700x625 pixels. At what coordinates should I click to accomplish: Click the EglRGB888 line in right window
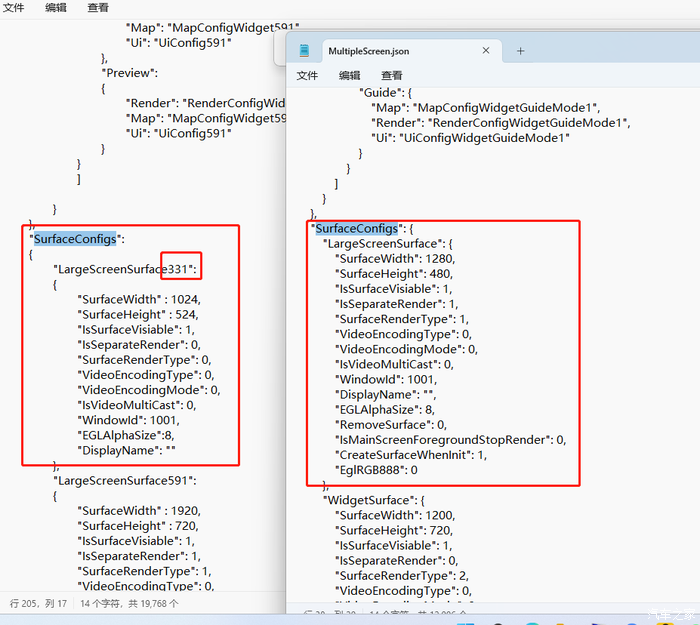375,469
